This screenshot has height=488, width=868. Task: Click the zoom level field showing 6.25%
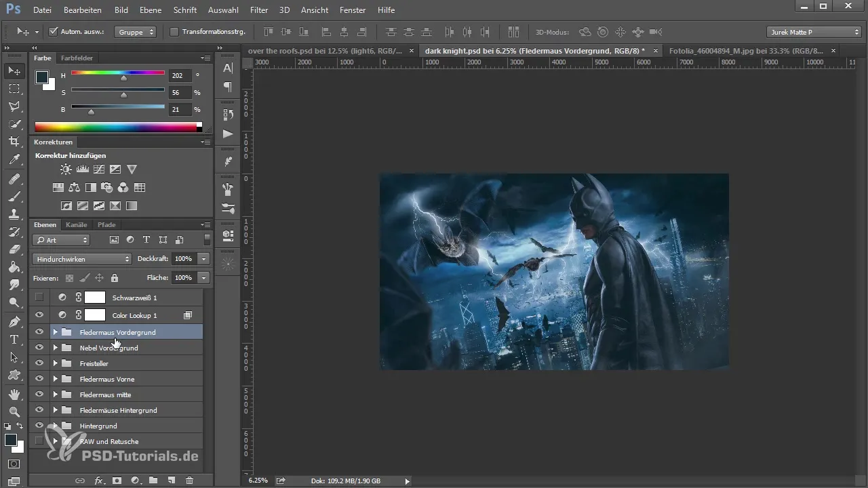(258, 481)
